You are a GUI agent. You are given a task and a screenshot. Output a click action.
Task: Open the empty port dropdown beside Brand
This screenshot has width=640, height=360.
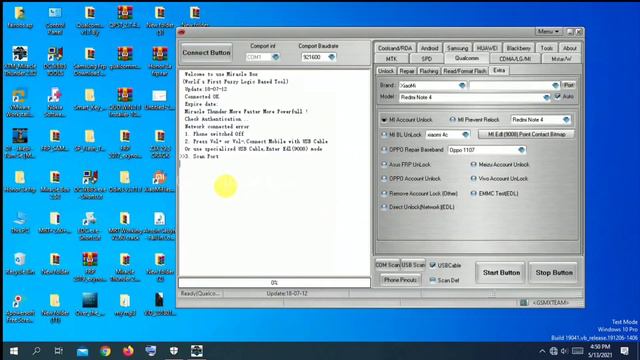(555, 86)
